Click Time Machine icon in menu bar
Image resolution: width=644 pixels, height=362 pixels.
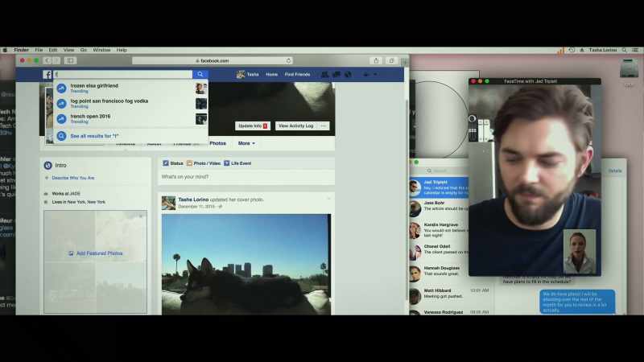tap(572, 50)
